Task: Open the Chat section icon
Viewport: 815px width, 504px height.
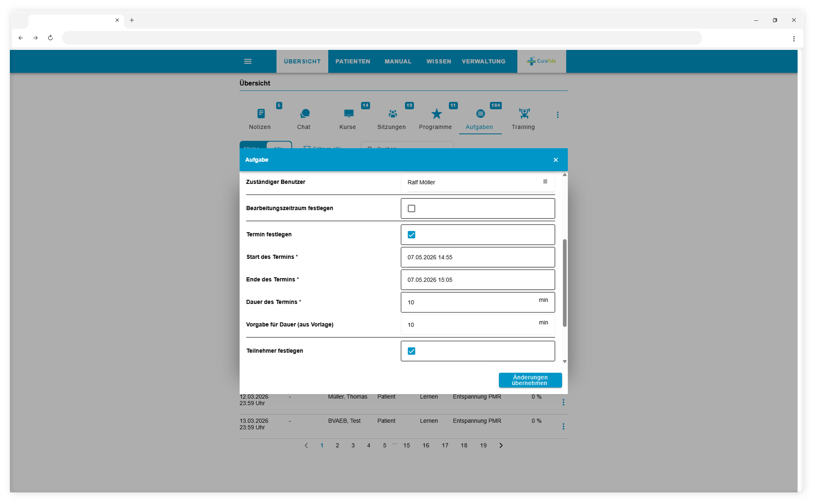Action: [305, 114]
